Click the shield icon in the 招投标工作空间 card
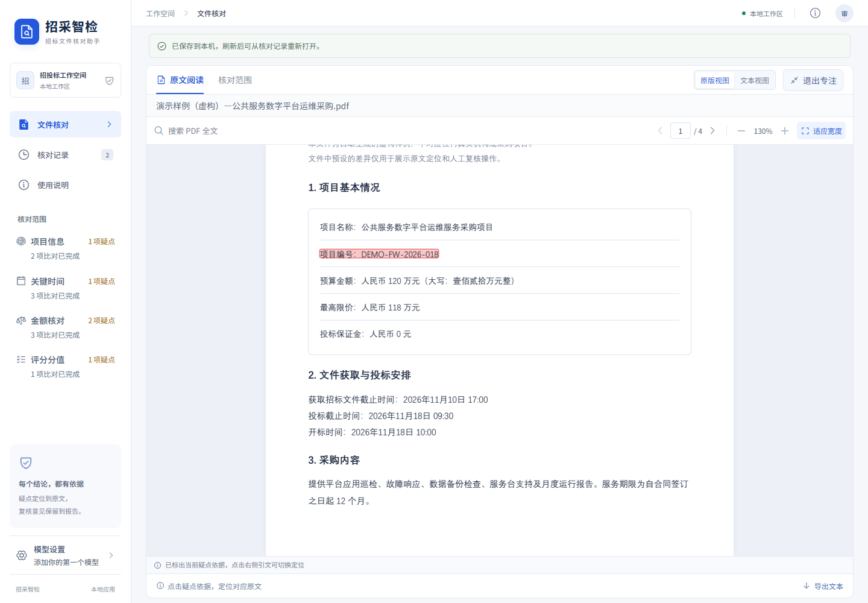The height and width of the screenshot is (603, 868). (x=109, y=81)
